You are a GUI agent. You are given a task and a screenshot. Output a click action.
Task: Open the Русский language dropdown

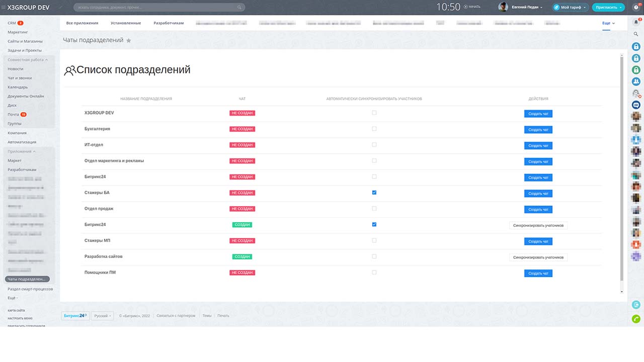click(x=103, y=316)
